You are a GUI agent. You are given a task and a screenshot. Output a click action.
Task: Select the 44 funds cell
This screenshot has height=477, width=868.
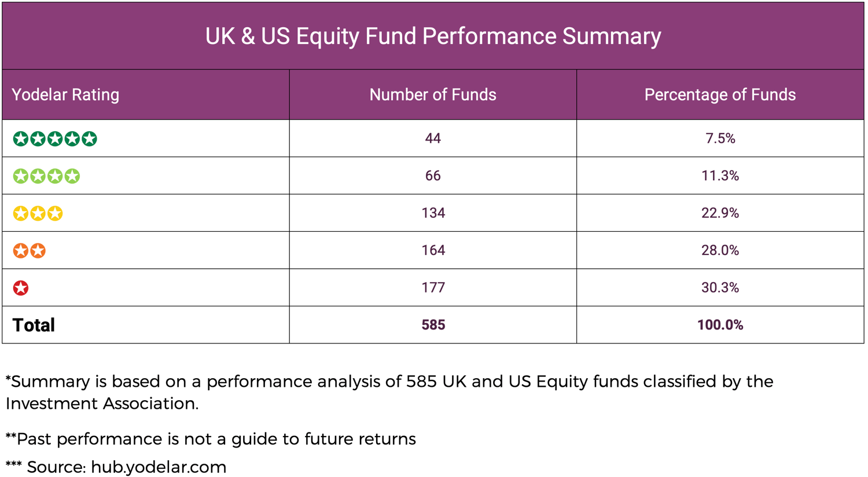[x=433, y=138]
